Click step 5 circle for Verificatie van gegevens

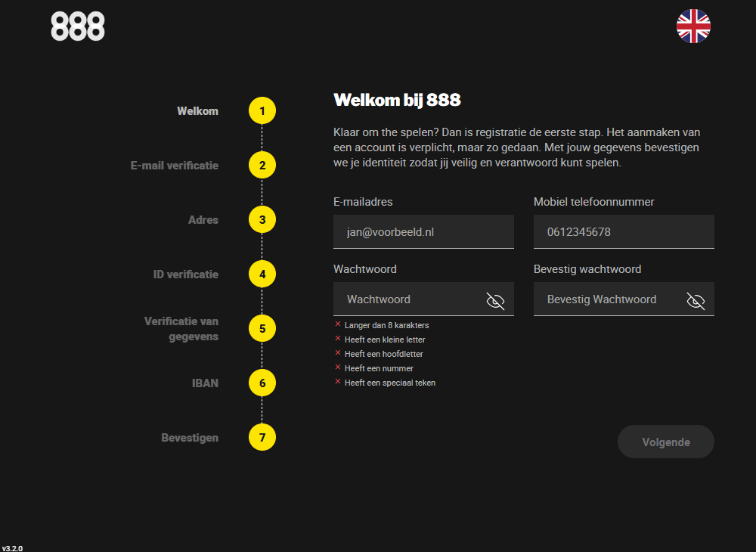262,329
